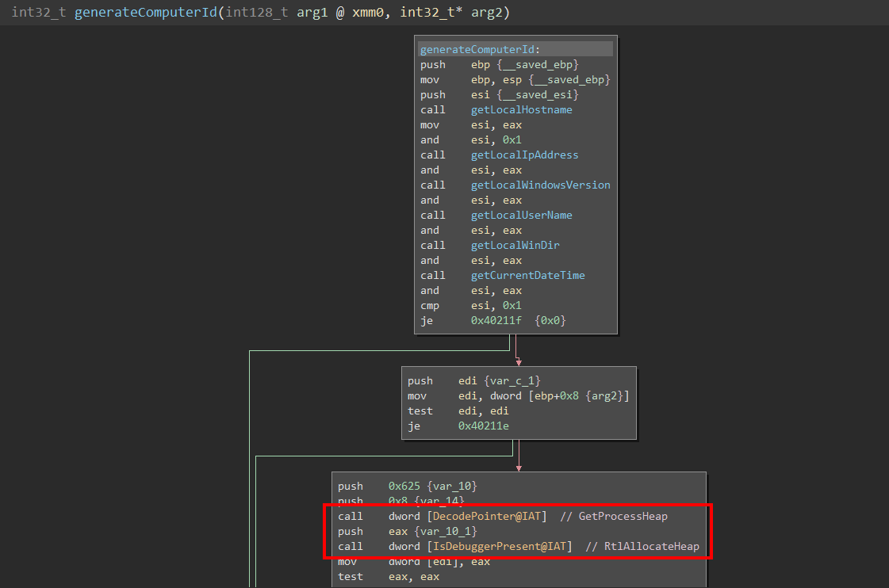Image resolution: width=889 pixels, height=588 pixels.
Task: Click jump target address 0x40211f
Action: click(x=496, y=321)
